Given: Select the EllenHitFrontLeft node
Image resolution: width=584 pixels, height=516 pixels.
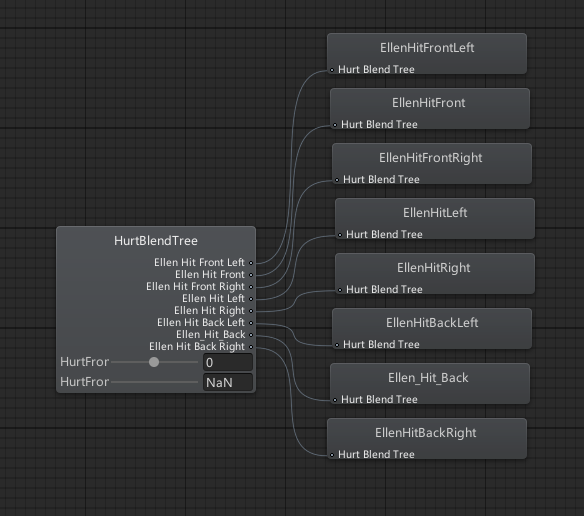Looking at the screenshot, I should coord(427,54).
